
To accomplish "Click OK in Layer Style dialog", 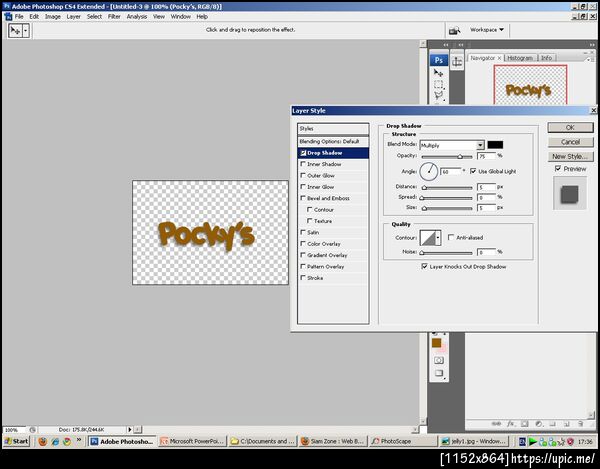I will 570,127.
